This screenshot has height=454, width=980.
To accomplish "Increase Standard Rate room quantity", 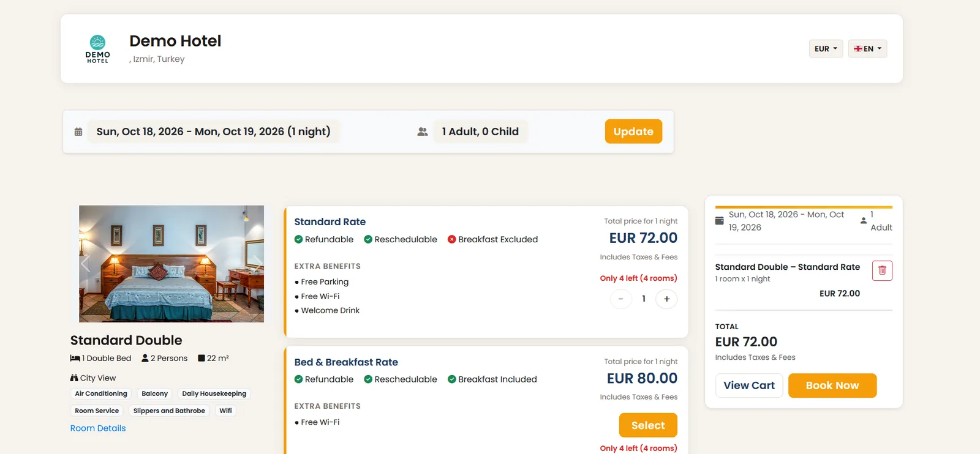I will [x=666, y=299].
